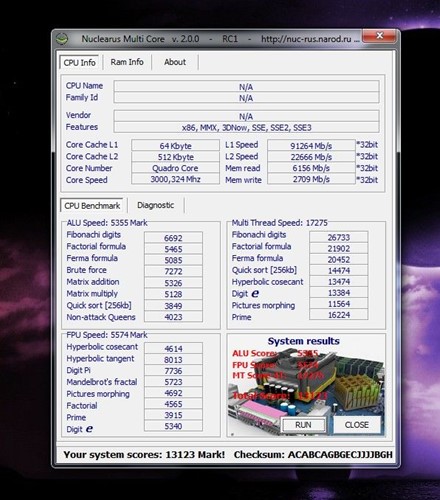The width and height of the screenshot is (440, 500).
Task: Click the Core Number Quadro Core field
Action: (175, 168)
